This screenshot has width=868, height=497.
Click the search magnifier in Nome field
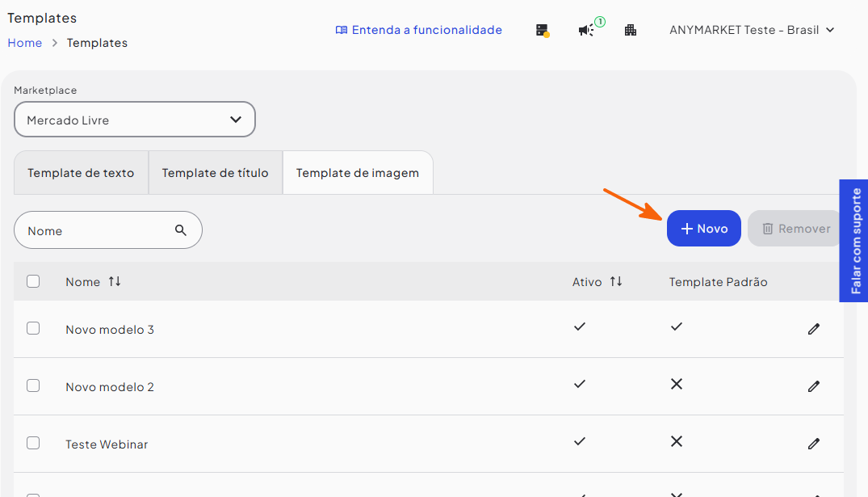coord(181,230)
